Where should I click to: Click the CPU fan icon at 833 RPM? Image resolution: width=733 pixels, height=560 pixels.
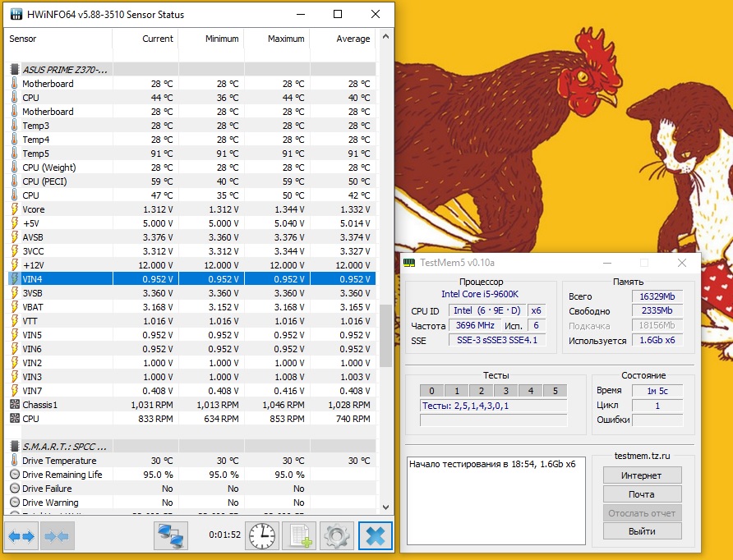click(x=15, y=419)
